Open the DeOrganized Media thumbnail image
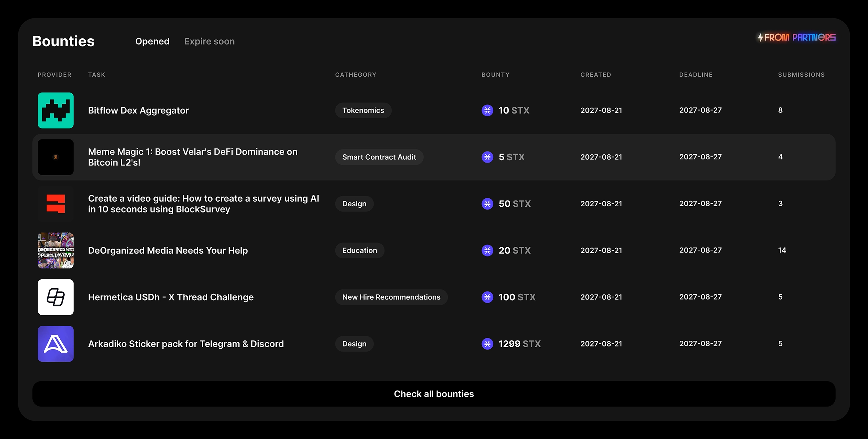Viewport: 868px width, 439px height. [x=56, y=250]
